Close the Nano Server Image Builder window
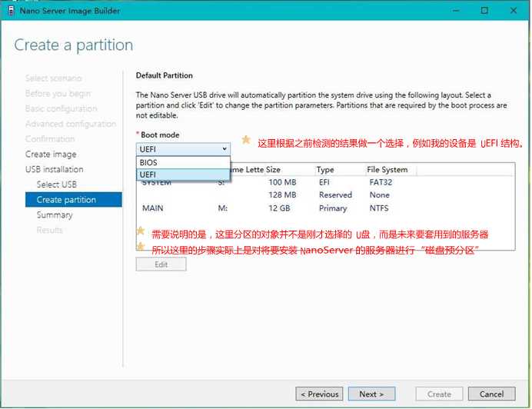 tap(514, 11)
